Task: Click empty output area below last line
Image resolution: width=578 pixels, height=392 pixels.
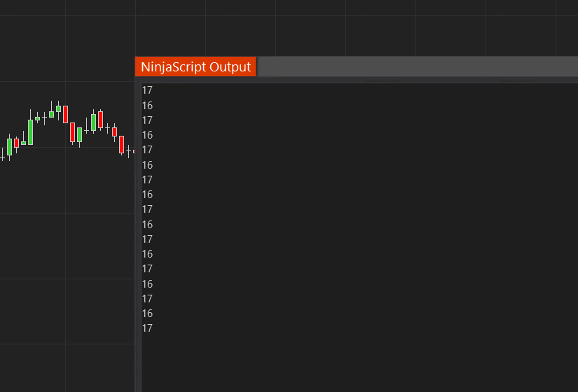Action: coord(350,360)
